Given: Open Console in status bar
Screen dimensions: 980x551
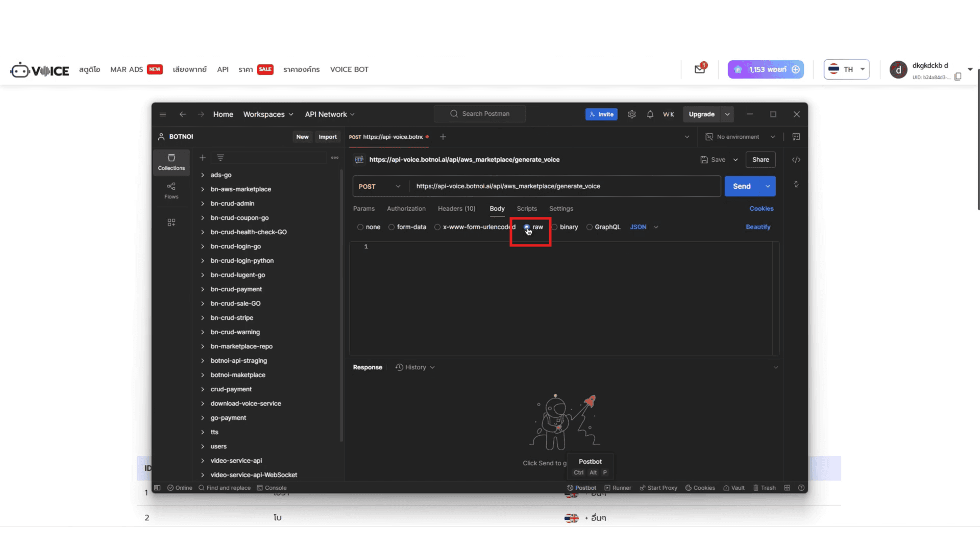Looking at the screenshot, I should (272, 488).
